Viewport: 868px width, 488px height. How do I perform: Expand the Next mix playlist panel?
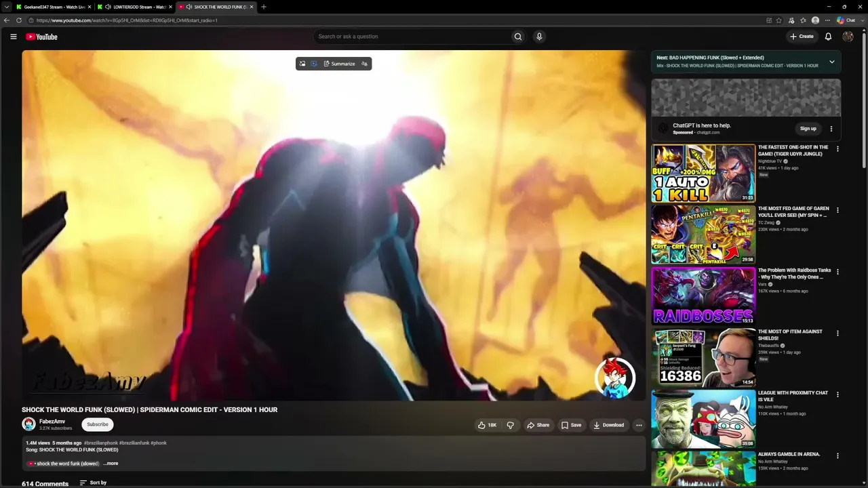coord(832,62)
